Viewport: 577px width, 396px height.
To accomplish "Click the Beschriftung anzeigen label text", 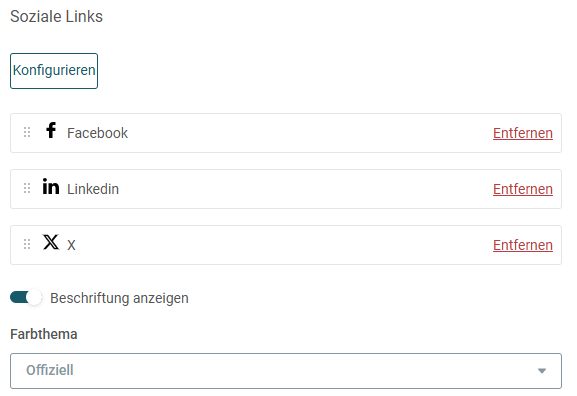I will (119, 298).
